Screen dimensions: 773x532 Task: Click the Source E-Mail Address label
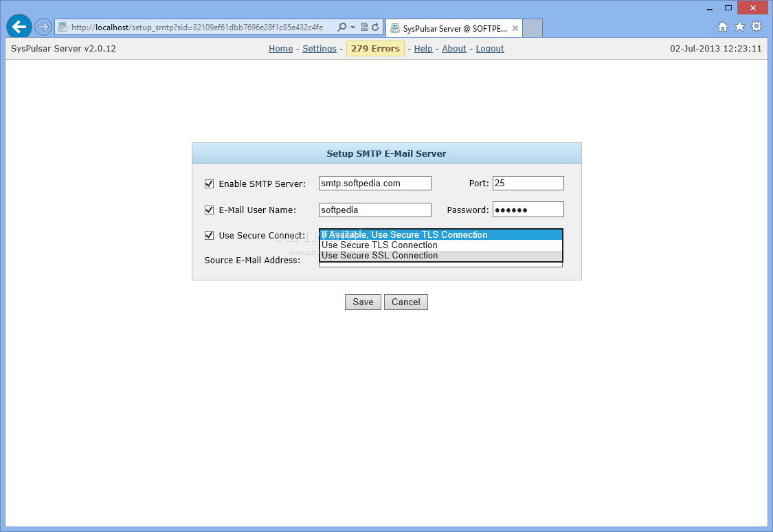[x=252, y=261]
